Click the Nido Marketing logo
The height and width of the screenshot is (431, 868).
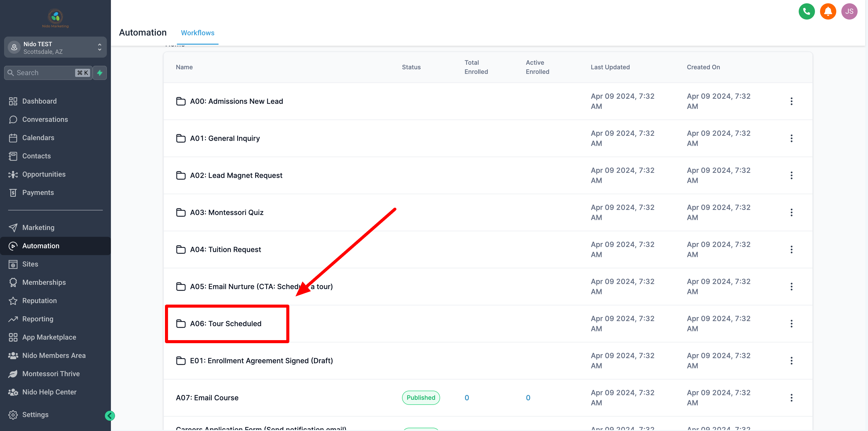pos(55,19)
